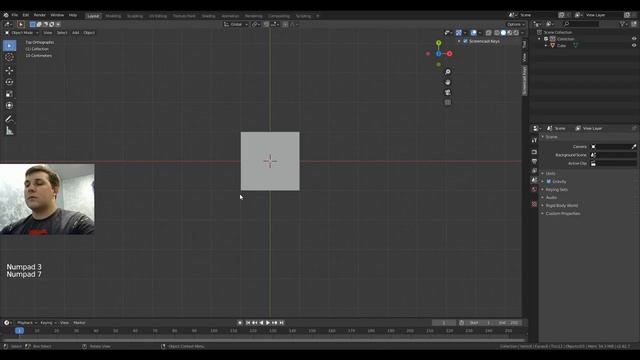
Task: Expand the Keying Sets panel
Action: coord(557,189)
